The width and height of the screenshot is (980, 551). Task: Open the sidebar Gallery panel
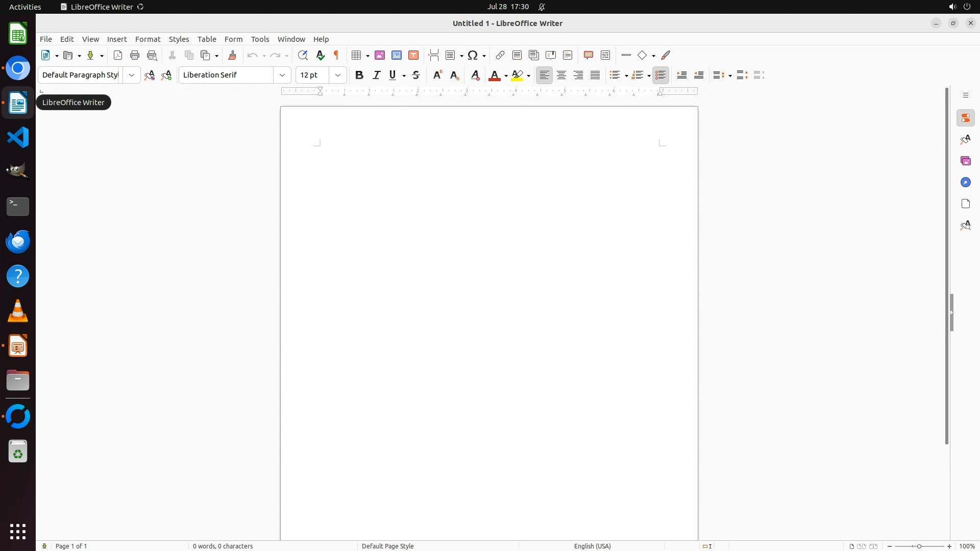tap(965, 161)
